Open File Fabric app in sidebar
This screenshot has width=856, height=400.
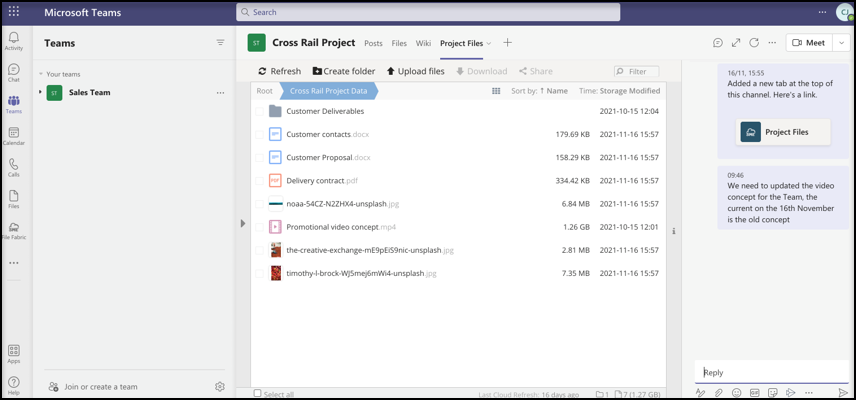[13, 231]
